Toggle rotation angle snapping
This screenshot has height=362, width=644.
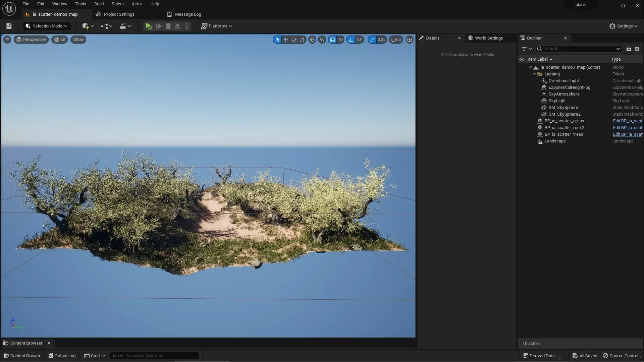[351, 40]
